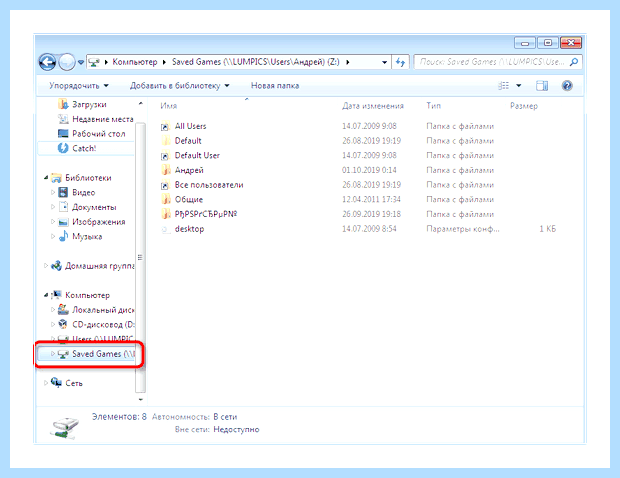Click the computer icon in address bar
Viewport: 620px width, 478px height.
[94, 62]
